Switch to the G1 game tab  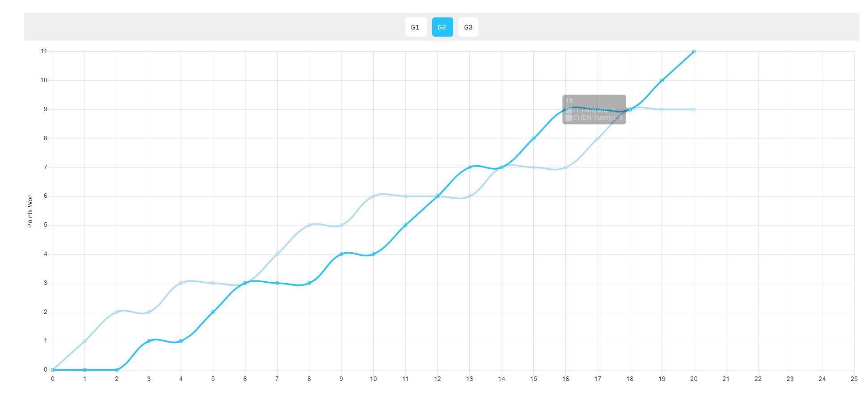(x=415, y=27)
